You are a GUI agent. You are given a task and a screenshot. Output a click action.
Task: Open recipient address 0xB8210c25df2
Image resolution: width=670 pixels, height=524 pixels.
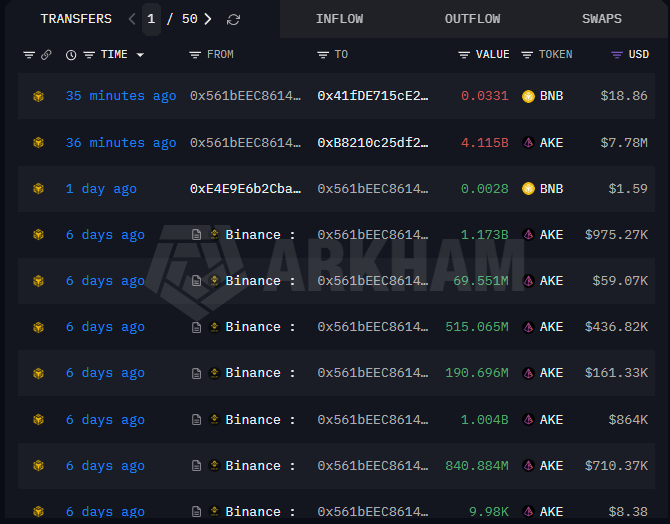coord(373,142)
